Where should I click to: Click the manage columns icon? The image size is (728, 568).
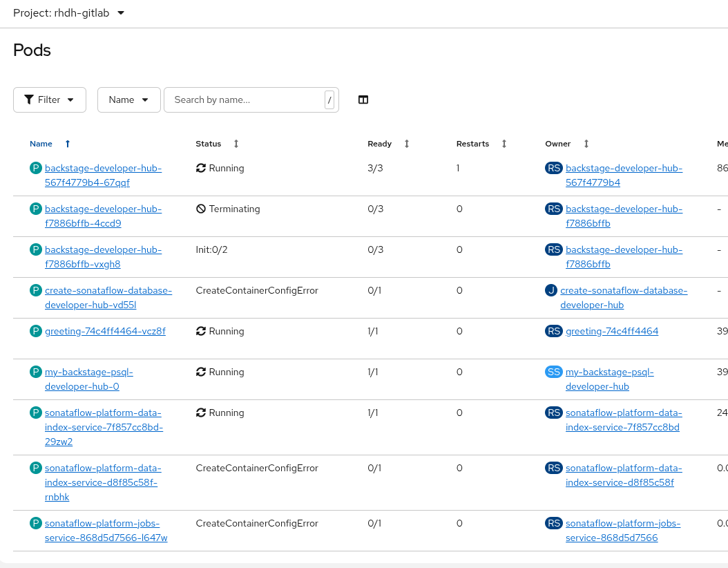tap(363, 100)
